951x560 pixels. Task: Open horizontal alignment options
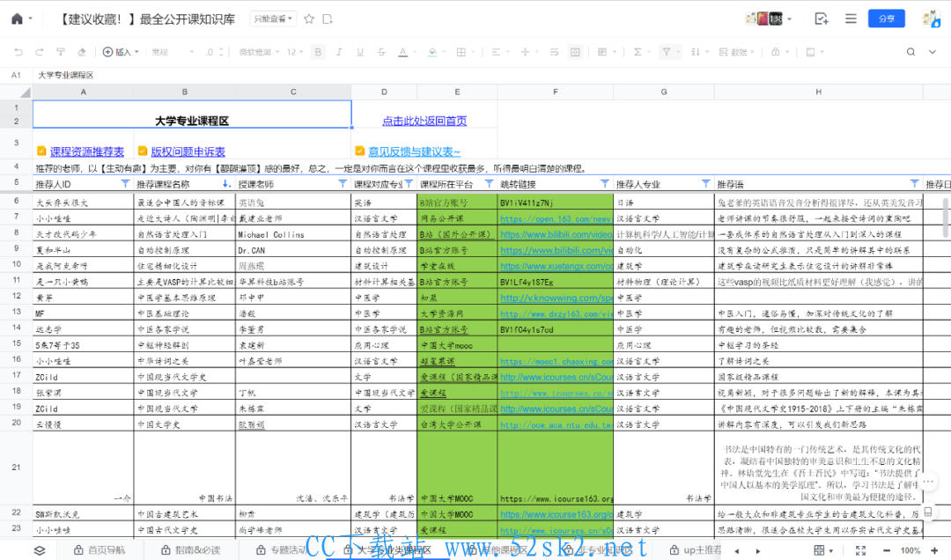click(x=496, y=52)
